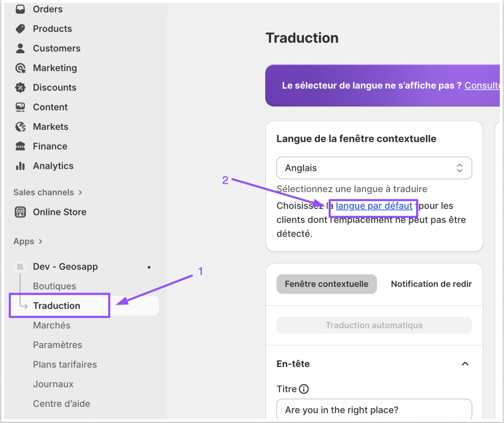Click the Online Store storefront icon
Viewport: 504px width, 423px height.
(x=20, y=212)
